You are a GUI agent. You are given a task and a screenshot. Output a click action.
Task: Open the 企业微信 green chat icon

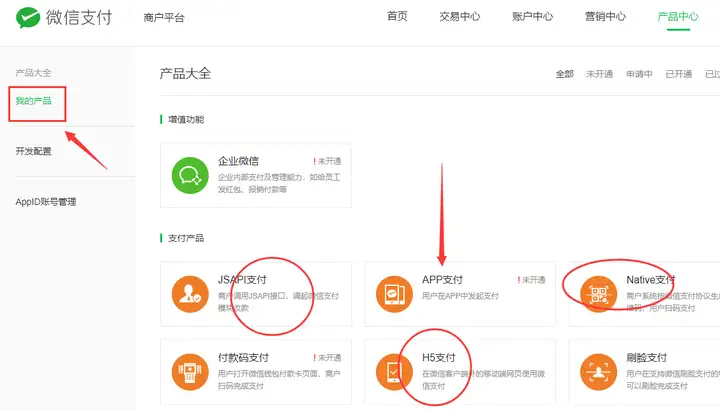[x=190, y=175]
